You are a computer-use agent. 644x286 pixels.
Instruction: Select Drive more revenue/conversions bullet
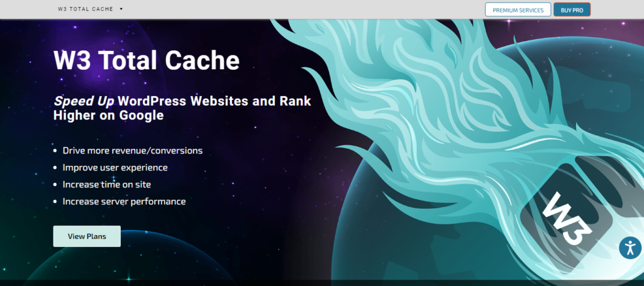click(132, 151)
